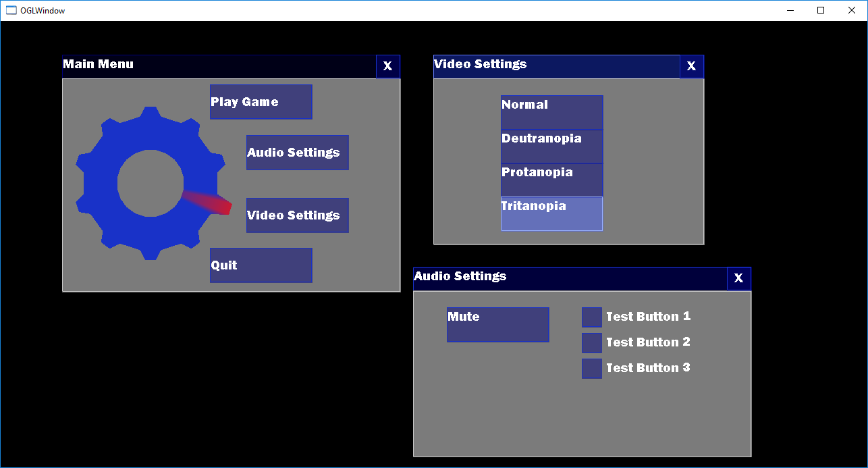The width and height of the screenshot is (868, 468).
Task: Click the OGLWindow app icon in title bar
Action: [11, 10]
